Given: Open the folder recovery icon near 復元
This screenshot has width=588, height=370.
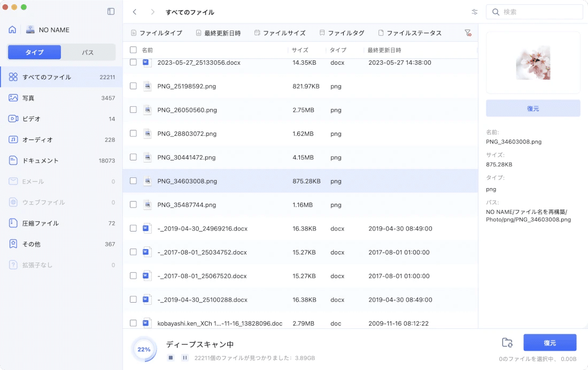Looking at the screenshot, I should coord(507,342).
